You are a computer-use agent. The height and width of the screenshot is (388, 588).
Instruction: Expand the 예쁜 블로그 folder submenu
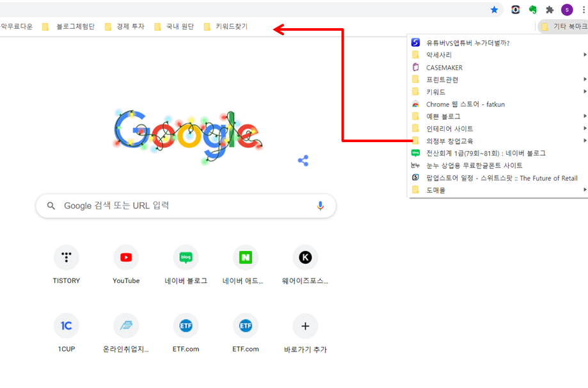[498, 117]
